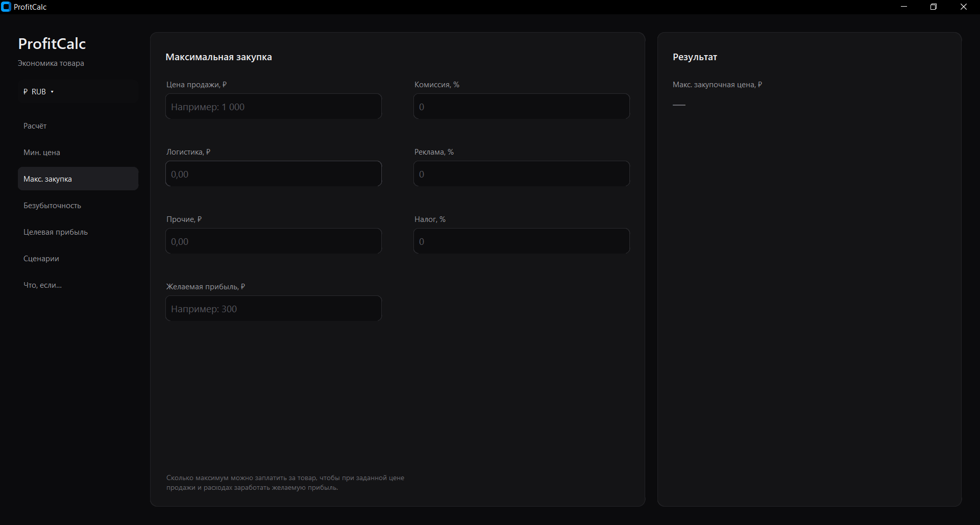Go to Безубыточность section
The height and width of the screenshot is (525, 980).
click(x=78, y=206)
